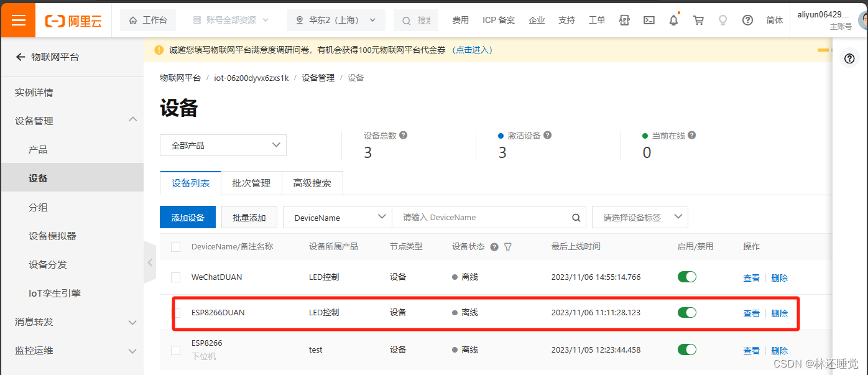
Task: Check the ESP8266 row checkbox
Action: (x=175, y=350)
